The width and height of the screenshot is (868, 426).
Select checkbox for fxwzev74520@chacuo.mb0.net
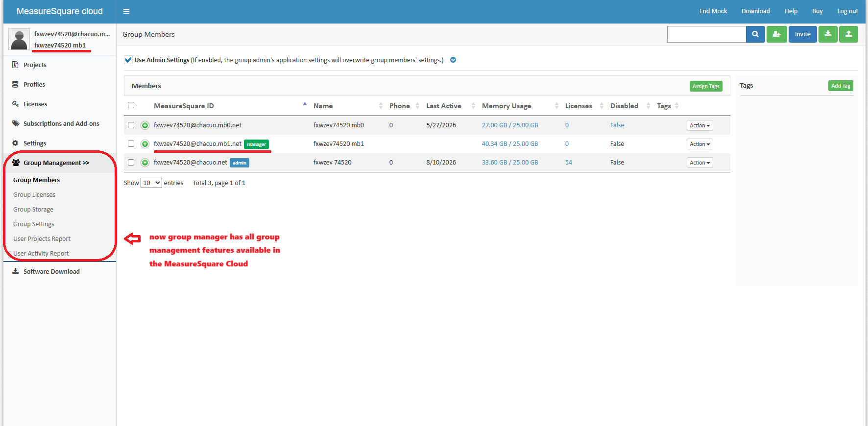(x=131, y=125)
